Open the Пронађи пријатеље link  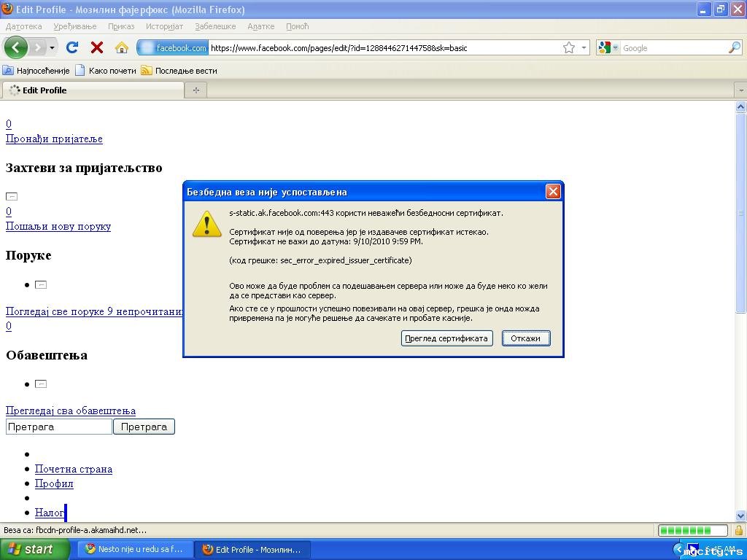tap(54, 139)
